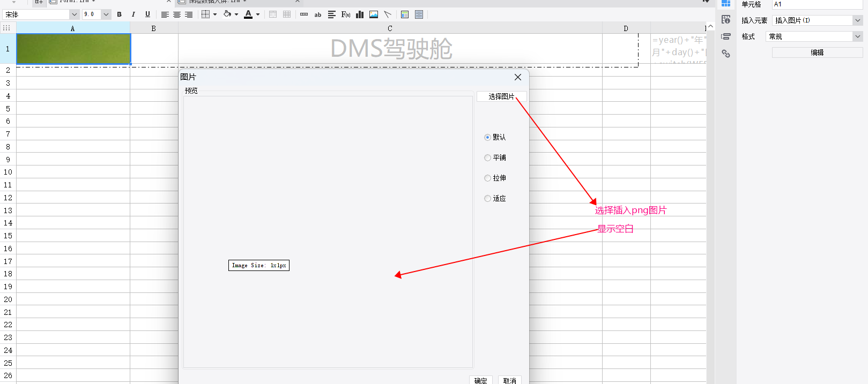Image resolution: width=868 pixels, height=384 pixels.
Task: Click the last toolbar column layout icon
Action: tap(419, 14)
